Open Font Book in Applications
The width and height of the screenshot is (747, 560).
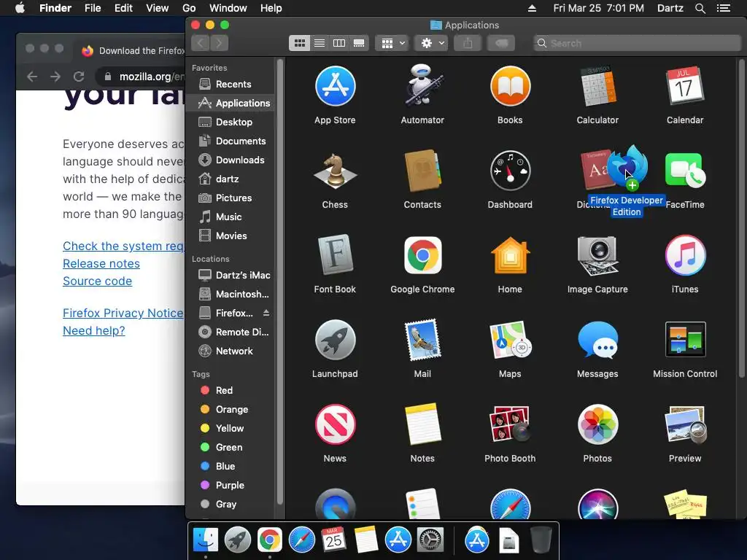[335, 256]
